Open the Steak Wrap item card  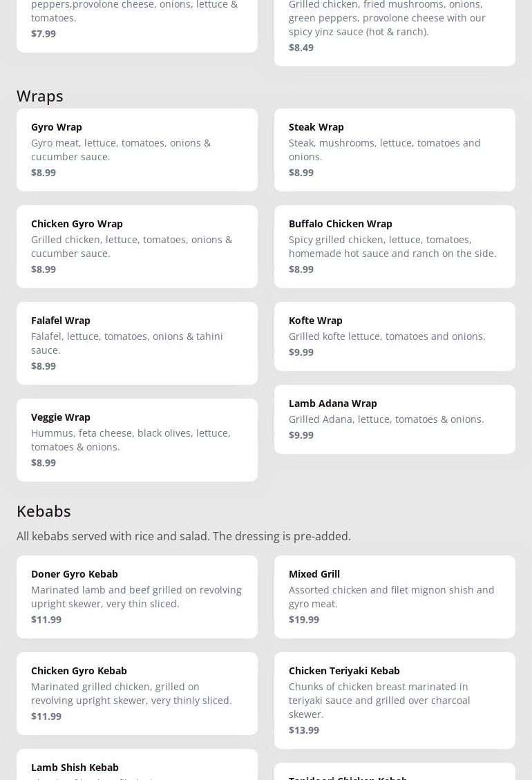coord(395,149)
